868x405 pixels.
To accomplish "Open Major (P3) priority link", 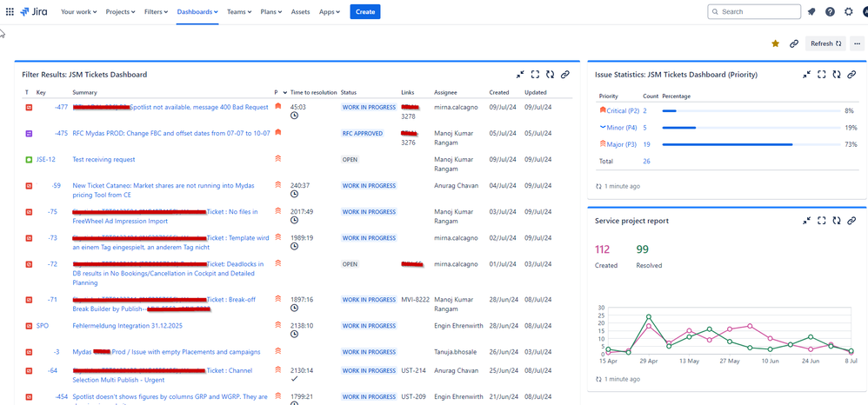I will 622,144.
